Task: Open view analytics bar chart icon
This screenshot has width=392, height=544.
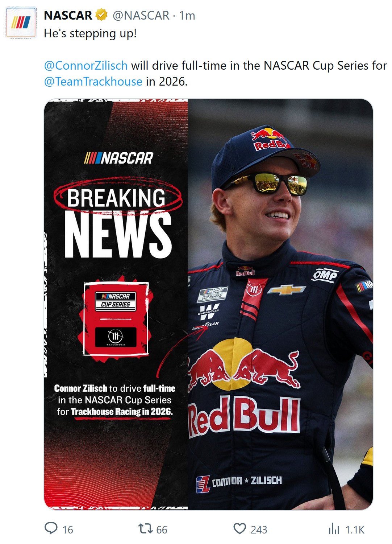Action: pos(334,529)
